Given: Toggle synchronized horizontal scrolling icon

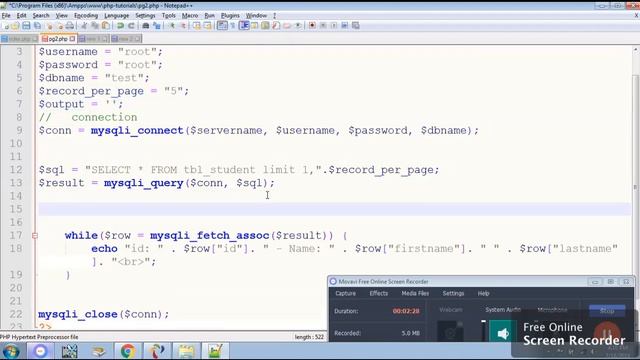Looking at the screenshot, I should tap(207, 26).
